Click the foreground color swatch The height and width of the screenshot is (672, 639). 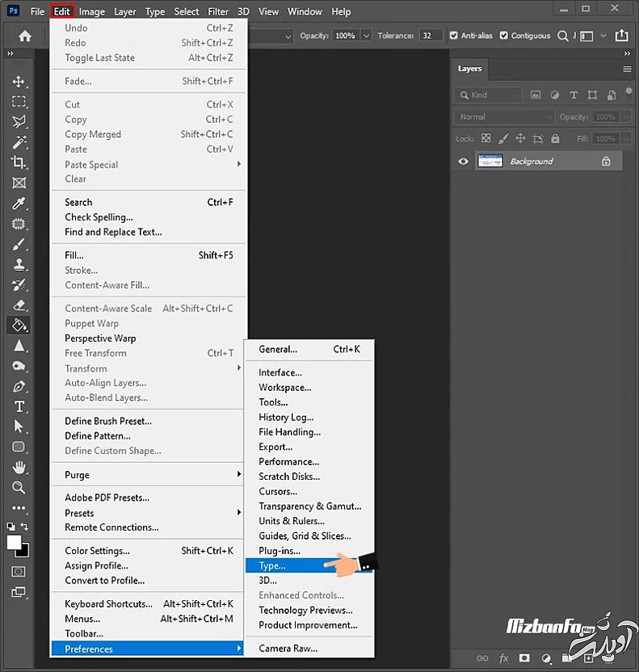[14, 542]
